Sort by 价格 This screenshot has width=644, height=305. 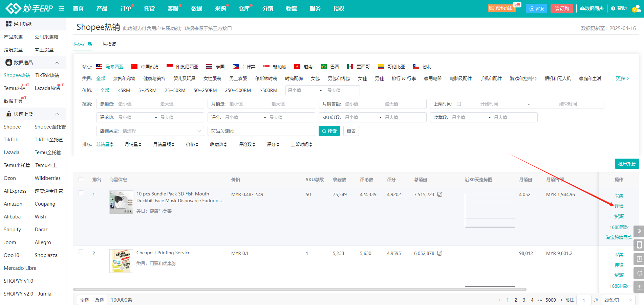click(x=192, y=144)
